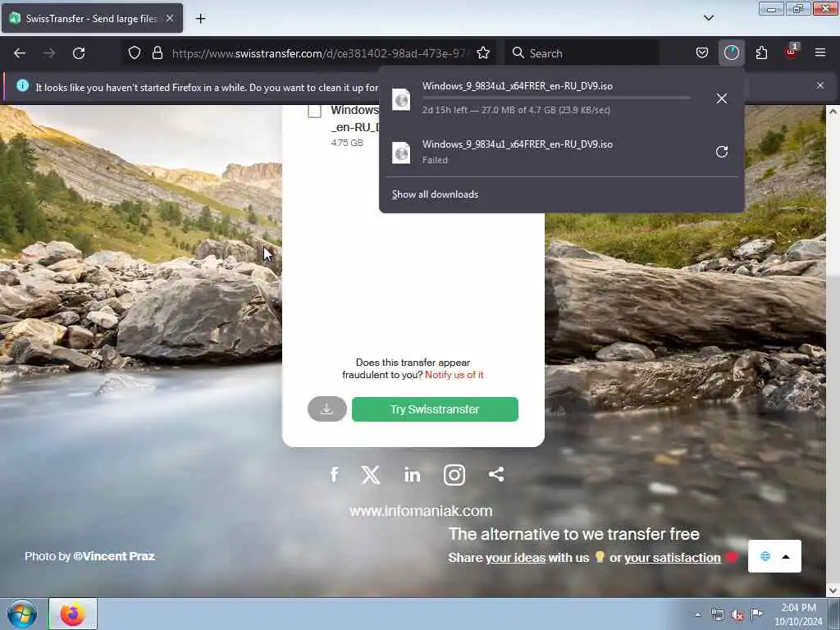Show hidden system tray icons
Screen dimensions: 840x630
pos(697,614)
